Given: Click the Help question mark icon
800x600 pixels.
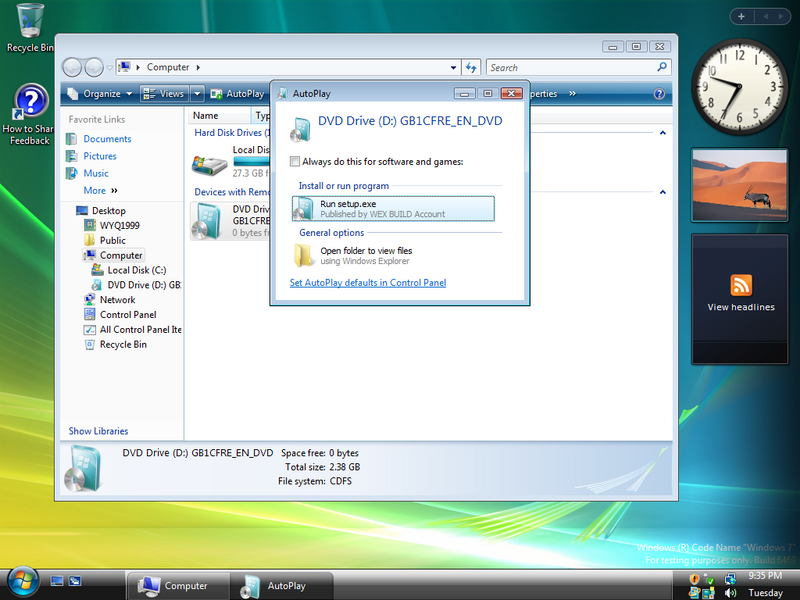Looking at the screenshot, I should pos(659,94).
